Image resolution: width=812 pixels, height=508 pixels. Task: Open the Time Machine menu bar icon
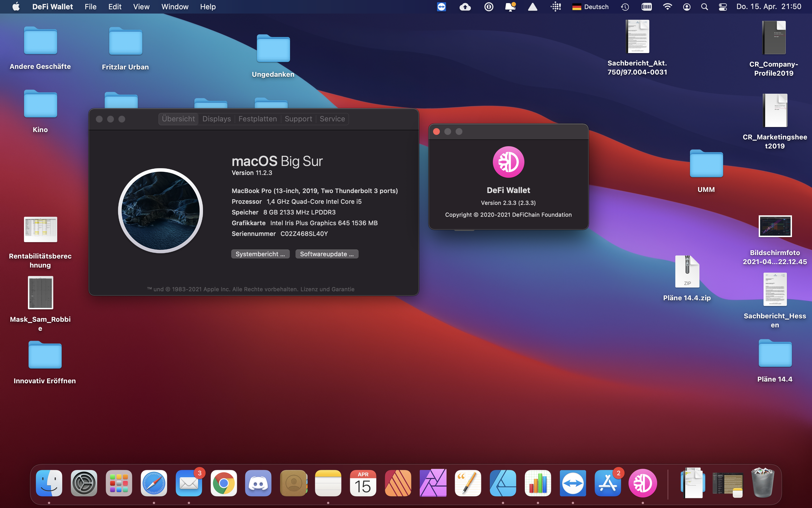(x=625, y=7)
